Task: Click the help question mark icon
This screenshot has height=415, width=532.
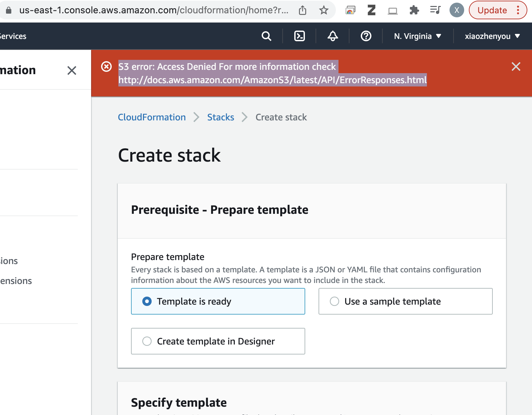Action: pyautogui.click(x=366, y=36)
